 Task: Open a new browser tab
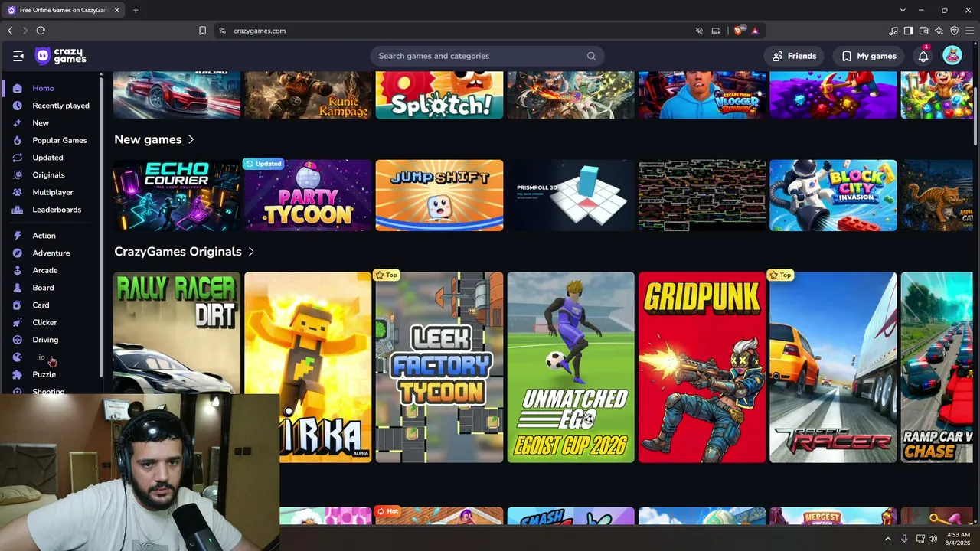(136, 10)
